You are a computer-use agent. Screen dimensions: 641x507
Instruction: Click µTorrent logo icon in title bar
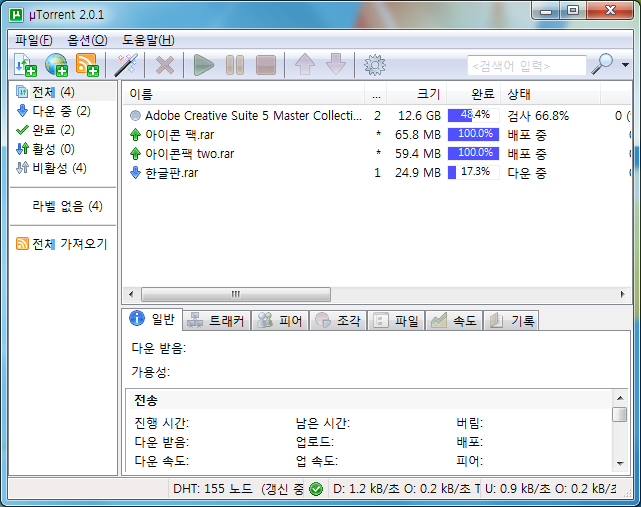16,15
